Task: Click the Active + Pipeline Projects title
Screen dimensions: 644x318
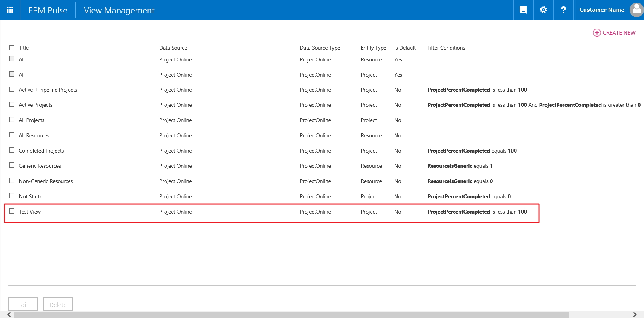Action: click(x=48, y=90)
